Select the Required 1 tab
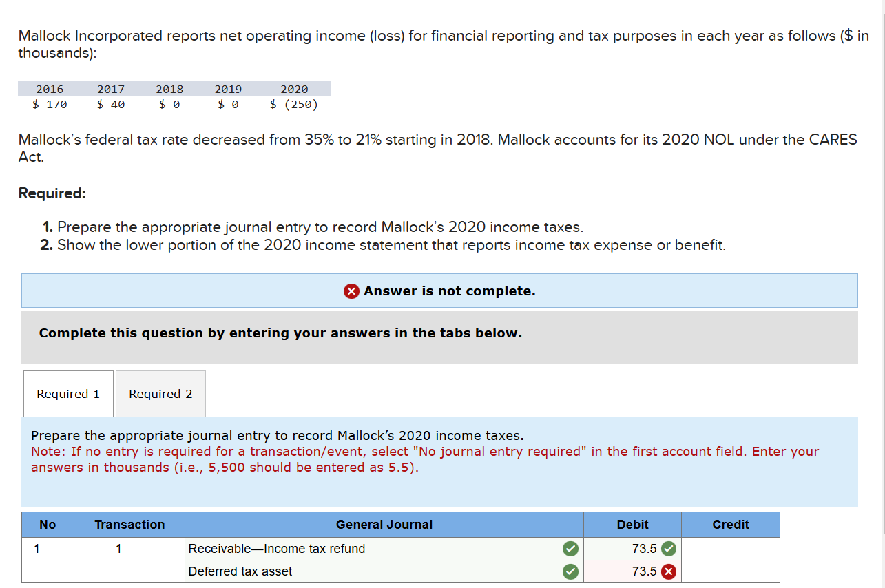This screenshot has height=588, width=885. (67, 393)
